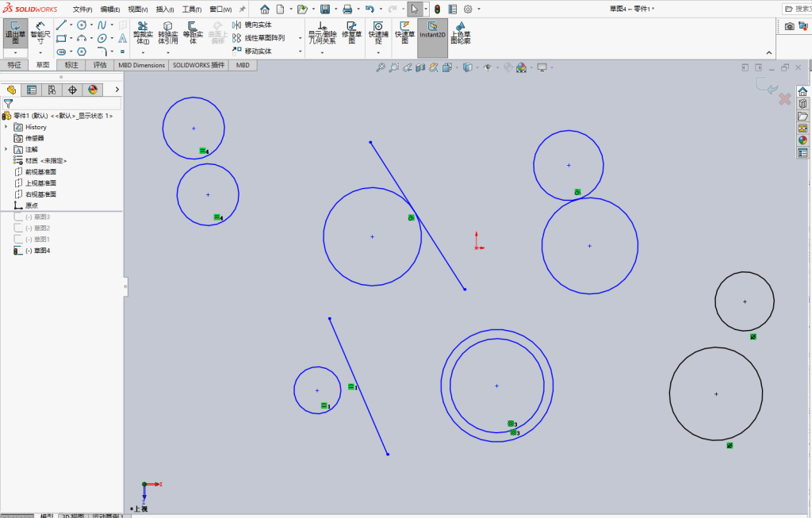This screenshot has height=518, width=812.
Task: Click the 移动实体 Move Entities button
Action: 251,52
